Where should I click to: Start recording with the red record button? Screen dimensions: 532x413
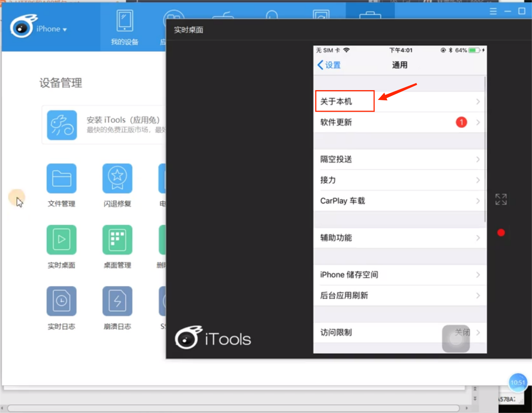click(x=501, y=233)
